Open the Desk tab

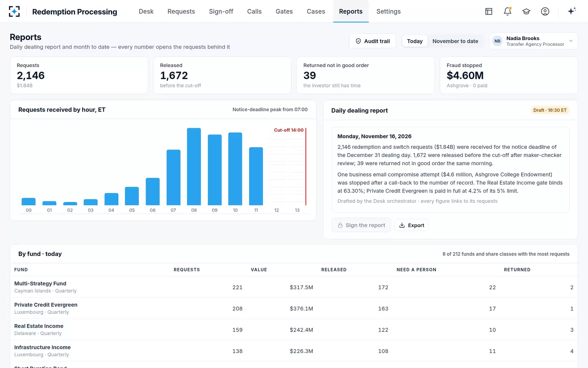point(146,11)
